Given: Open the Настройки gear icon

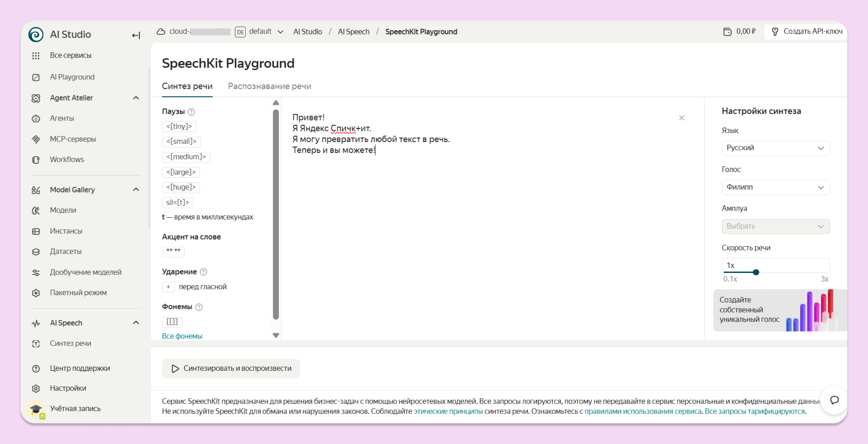Looking at the screenshot, I should pyautogui.click(x=36, y=388).
